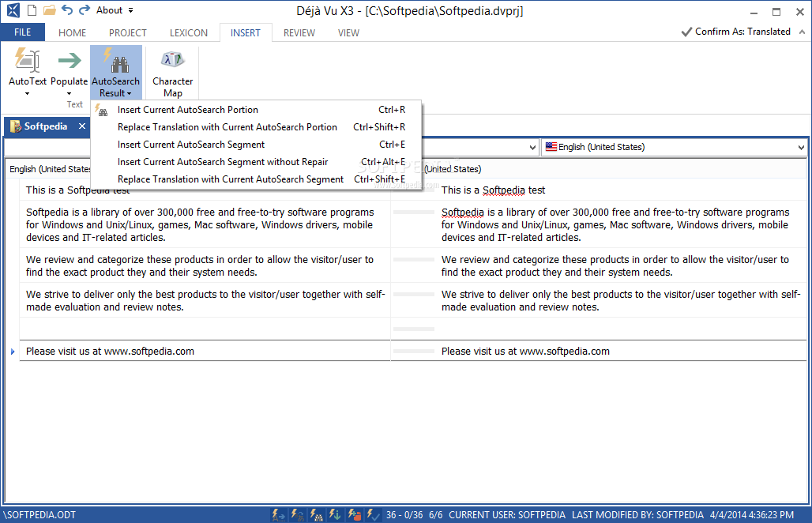This screenshot has height=523, width=812.
Task: Open the left filter dropdown arrow
Action: [532, 148]
